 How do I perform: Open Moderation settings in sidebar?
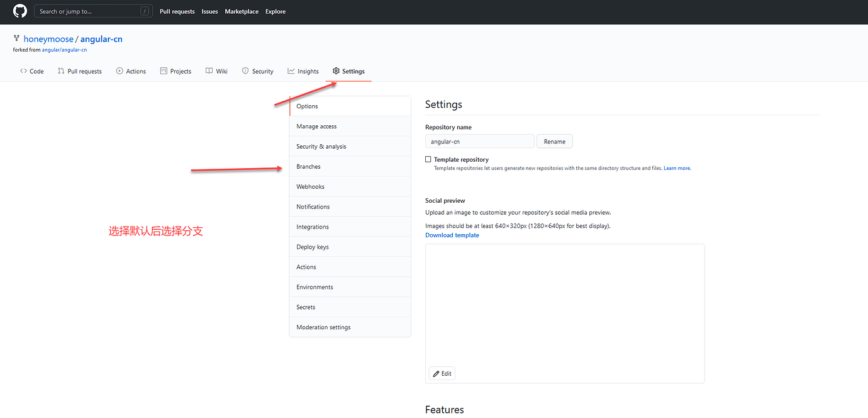point(350,327)
